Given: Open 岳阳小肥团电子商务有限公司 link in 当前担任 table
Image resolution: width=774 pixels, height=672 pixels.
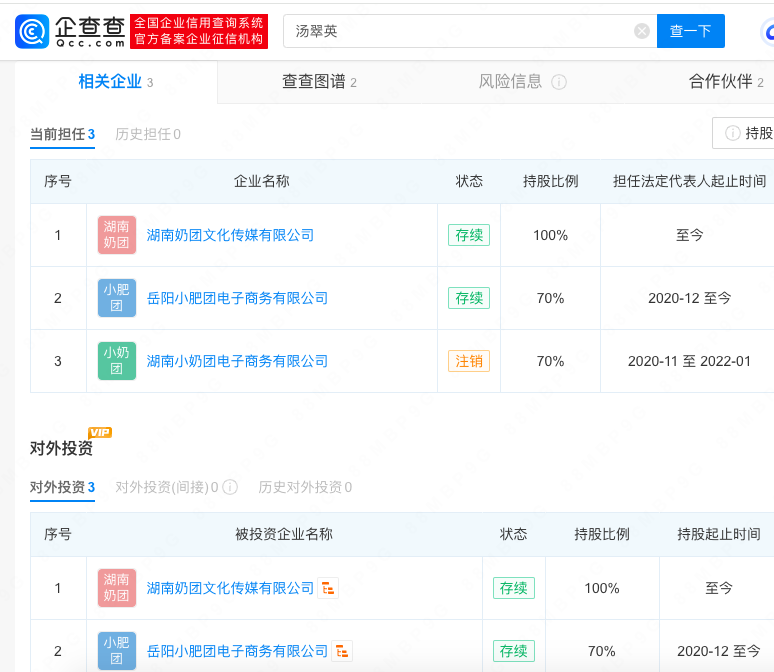Looking at the screenshot, I should 237,298.
